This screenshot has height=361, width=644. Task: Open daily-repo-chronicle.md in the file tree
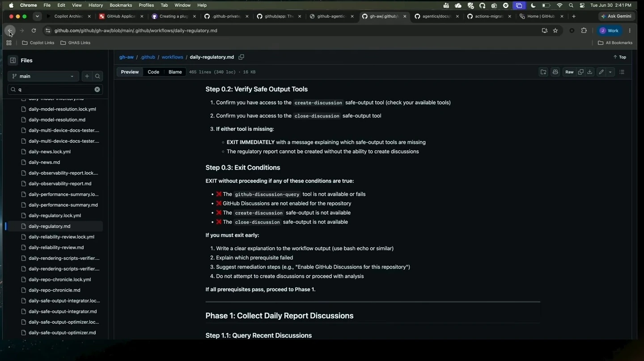tap(54, 290)
